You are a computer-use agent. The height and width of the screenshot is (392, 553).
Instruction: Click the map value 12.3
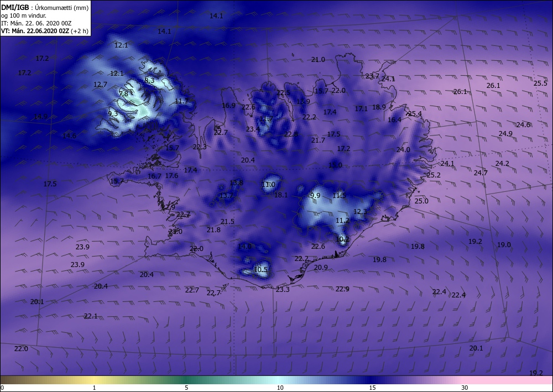pos(360,212)
